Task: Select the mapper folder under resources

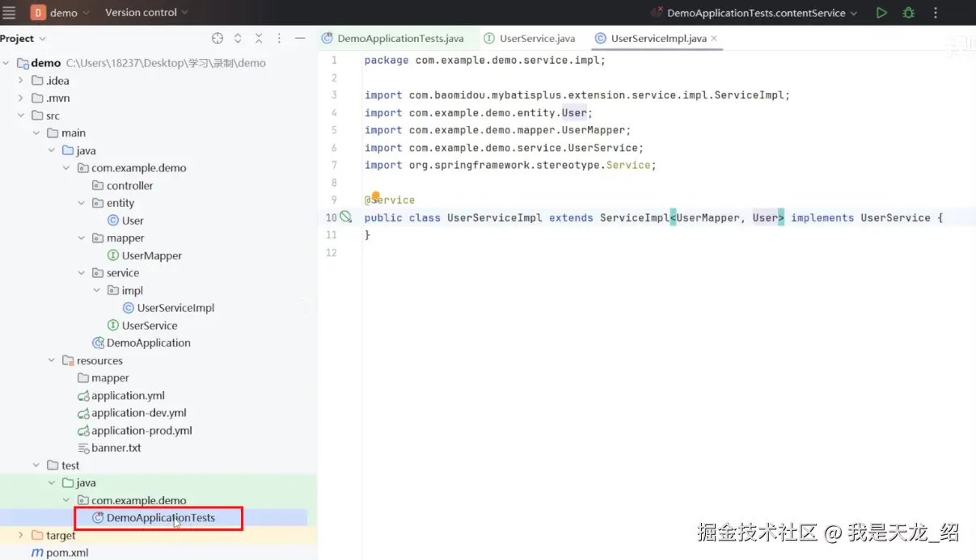Action: coord(110,378)
